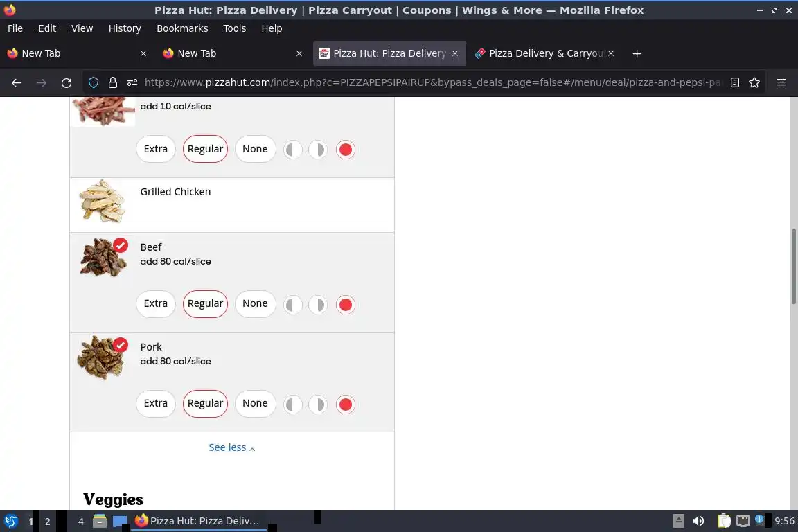Close the first New Tab
Screen dimensions: 798x532
point(143,53)
